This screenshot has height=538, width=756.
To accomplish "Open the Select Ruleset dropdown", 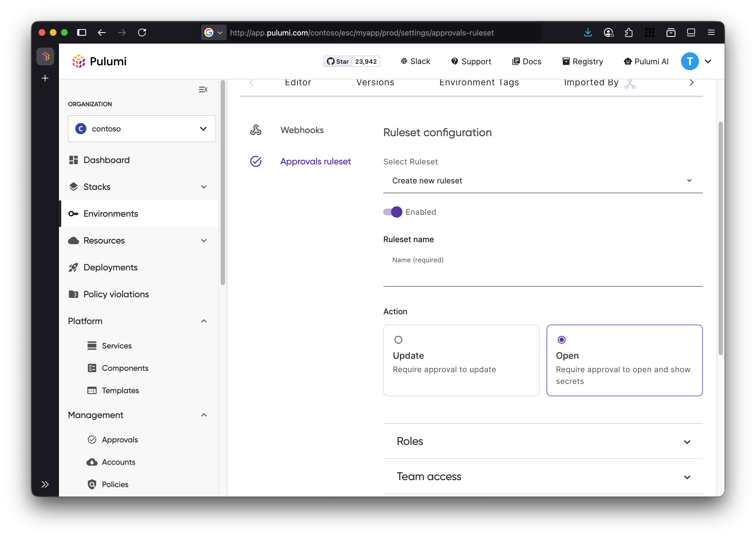I will click(x=543, y=181).
